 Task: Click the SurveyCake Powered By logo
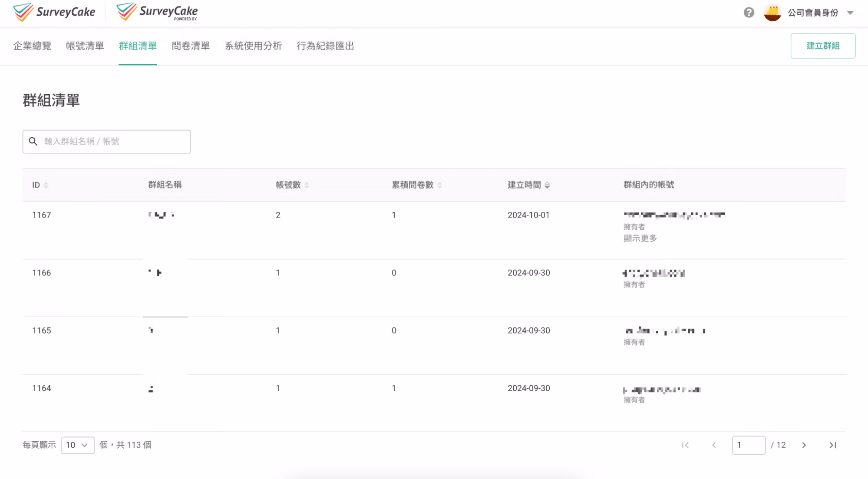pos(157,12)
